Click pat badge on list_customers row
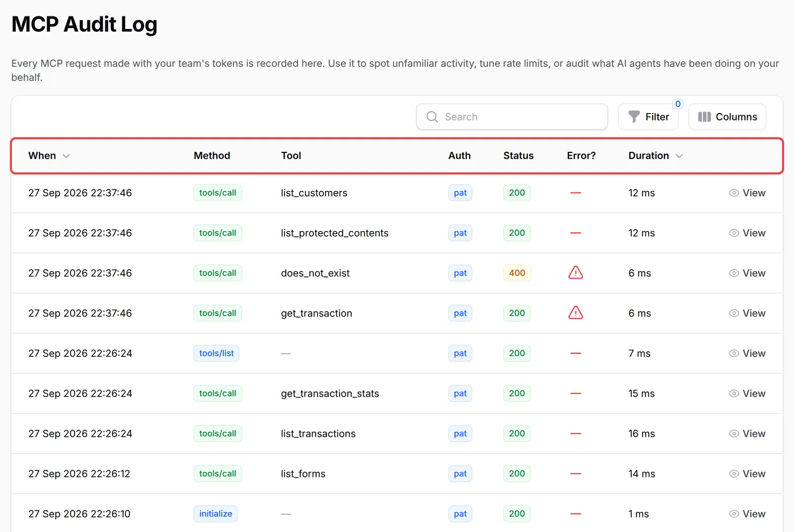The width and height of the screenshot is (794, 532). [460, 193]
